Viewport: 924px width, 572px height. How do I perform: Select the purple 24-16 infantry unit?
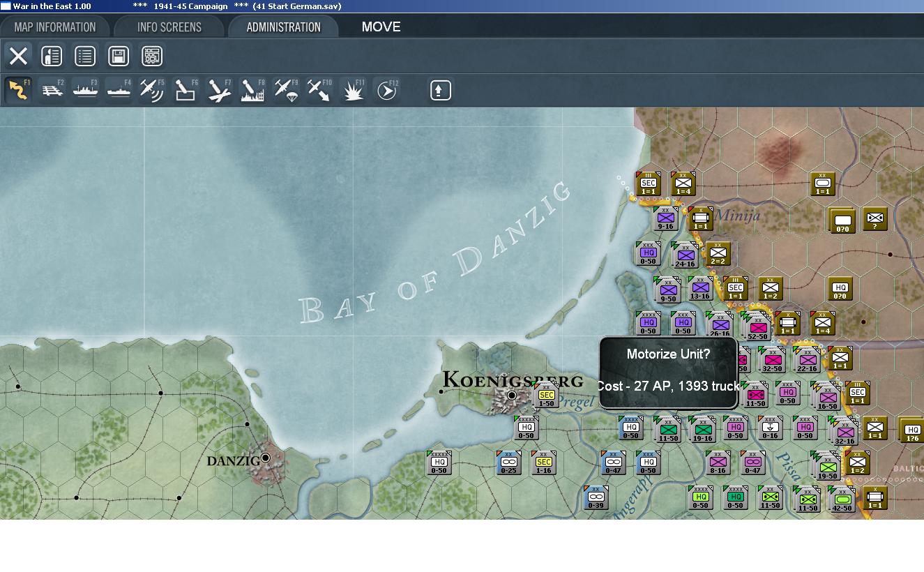685,255
